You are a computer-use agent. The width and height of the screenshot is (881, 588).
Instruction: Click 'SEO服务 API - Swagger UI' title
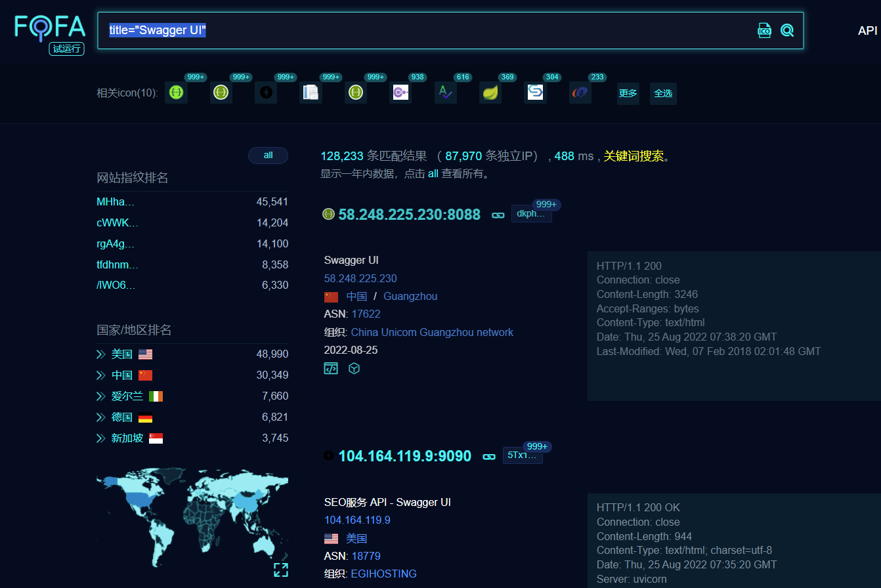pos(387,502)
